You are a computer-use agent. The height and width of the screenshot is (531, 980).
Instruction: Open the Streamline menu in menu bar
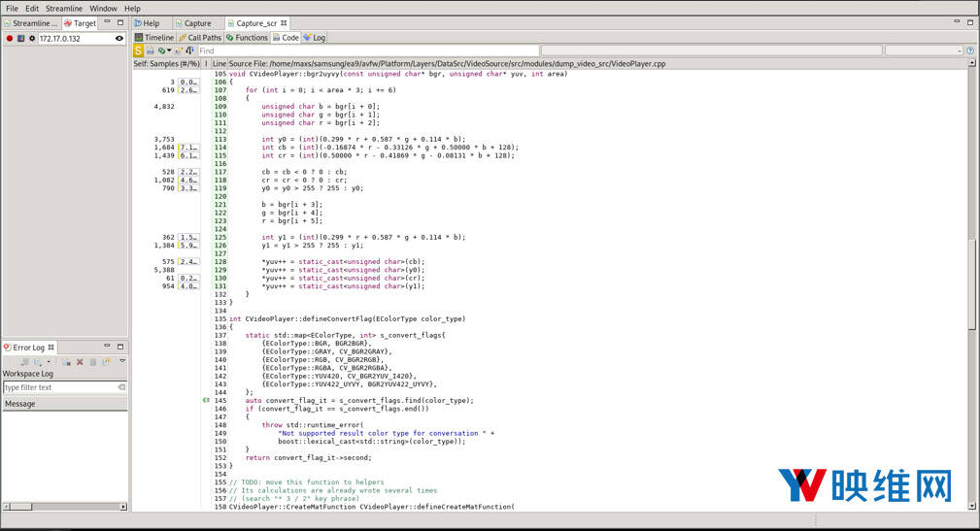tap(64, 9)
